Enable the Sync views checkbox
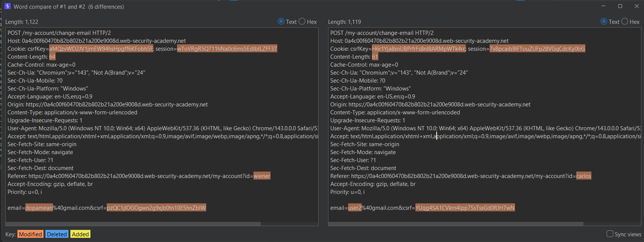The image size is (644, 242). point(610,234)
